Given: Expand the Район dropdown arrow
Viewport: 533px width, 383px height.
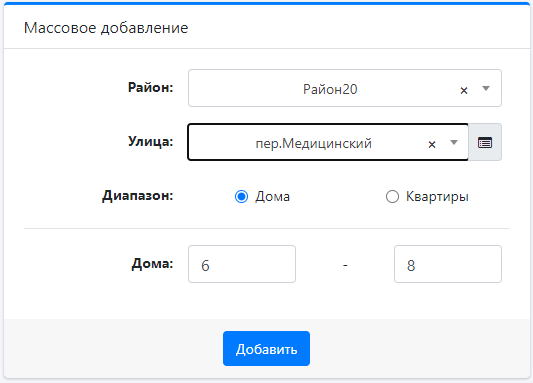Looking at the screenshot, I should point(486,89).
